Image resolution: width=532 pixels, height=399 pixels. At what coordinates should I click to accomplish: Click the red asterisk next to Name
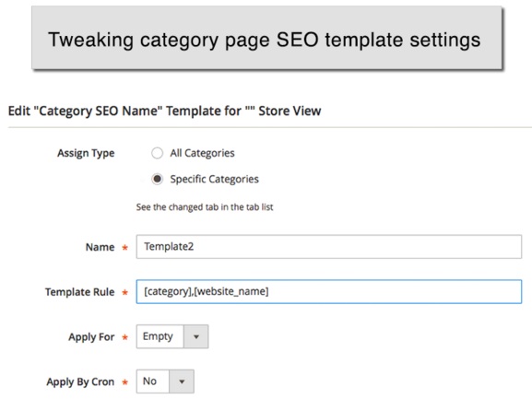[124, 248]
